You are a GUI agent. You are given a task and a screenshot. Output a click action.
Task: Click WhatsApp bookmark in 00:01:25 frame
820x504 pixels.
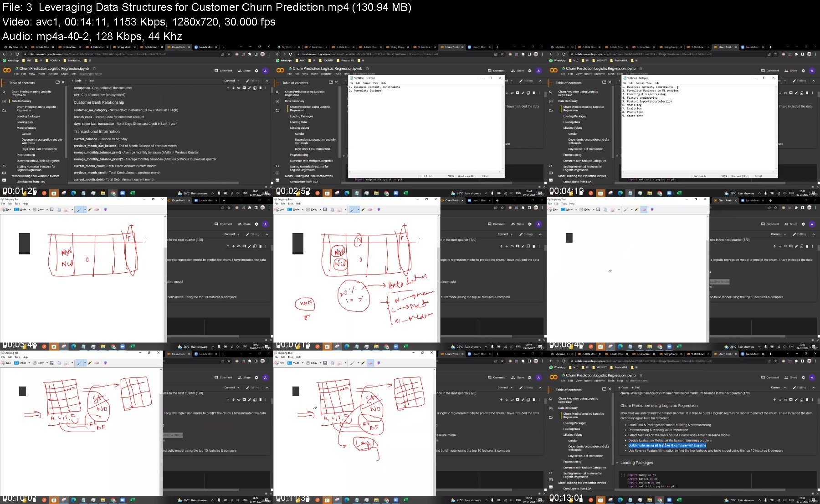pos(11,60)
